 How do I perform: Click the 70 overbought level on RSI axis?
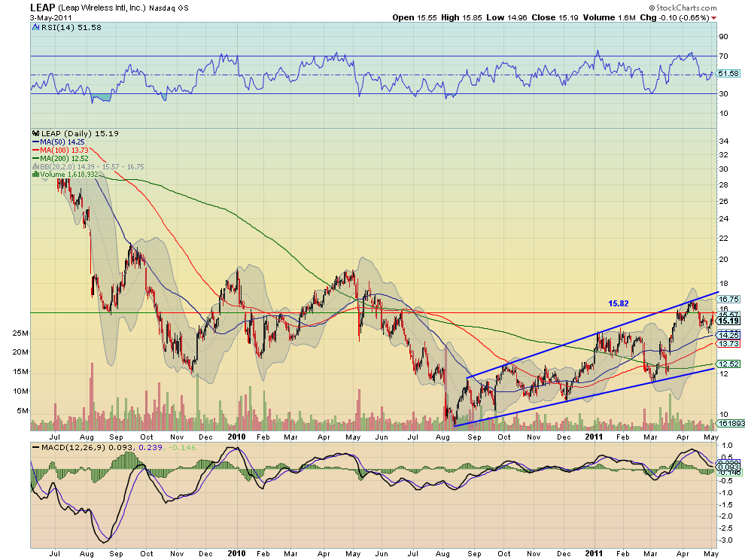point(724,56)
